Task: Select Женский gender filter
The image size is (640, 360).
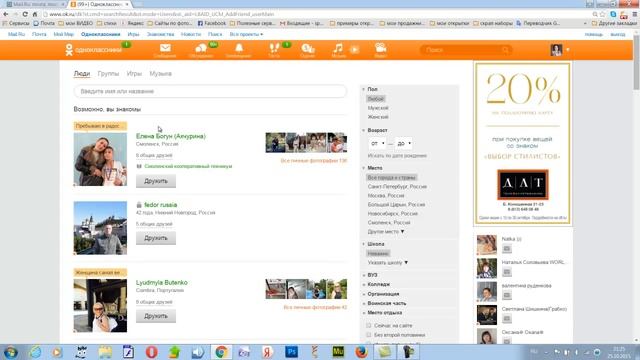Action: [x=378, y=117]
